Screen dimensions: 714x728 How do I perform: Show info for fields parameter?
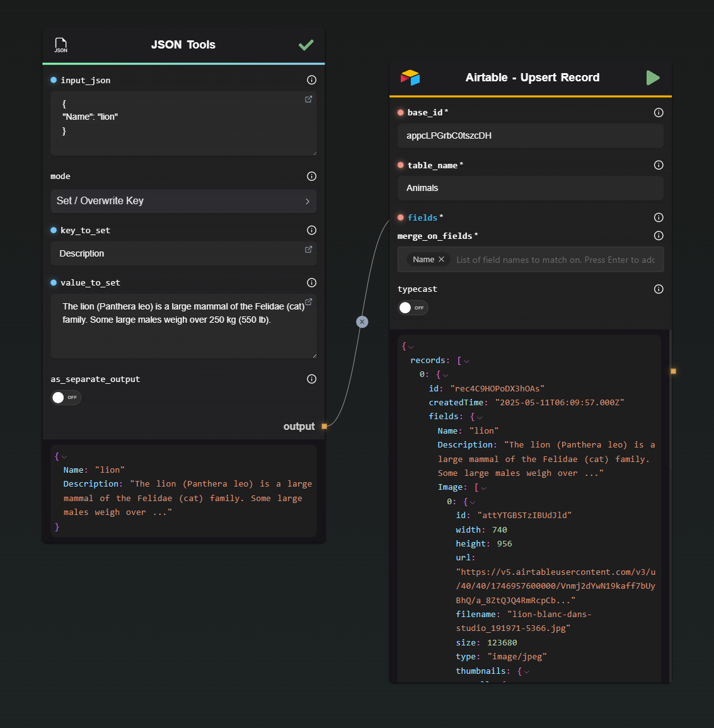tap(659, 217)
